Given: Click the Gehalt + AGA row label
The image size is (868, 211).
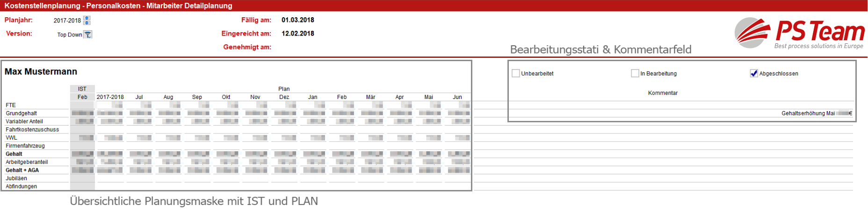Looking at the screenshot, I should tap(22, 170).
